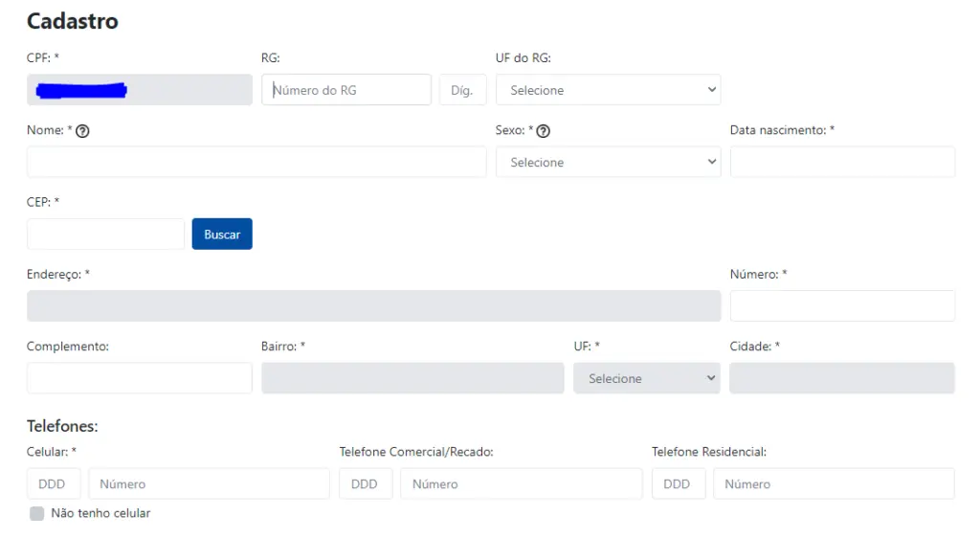980x538 pixels.
Task: Focus the Telefone Residencial DDD field
Action: pos(678,483)
